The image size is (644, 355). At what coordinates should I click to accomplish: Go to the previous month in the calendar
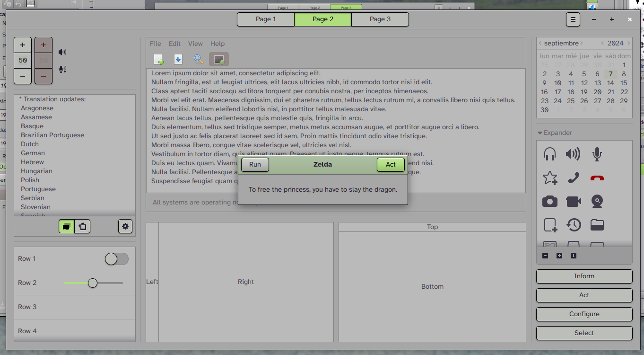[540, 43]
